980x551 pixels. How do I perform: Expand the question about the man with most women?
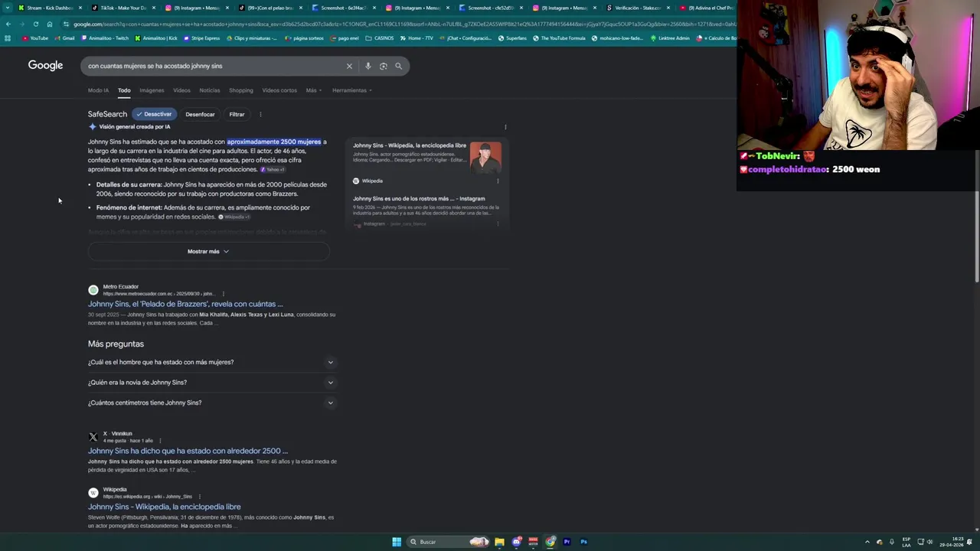212,362
